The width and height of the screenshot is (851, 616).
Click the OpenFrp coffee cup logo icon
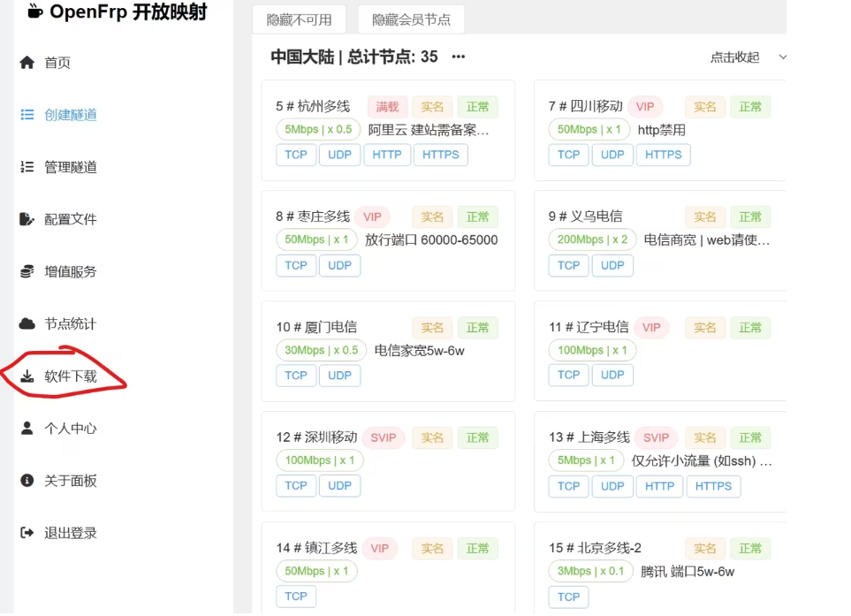(34, 11)
